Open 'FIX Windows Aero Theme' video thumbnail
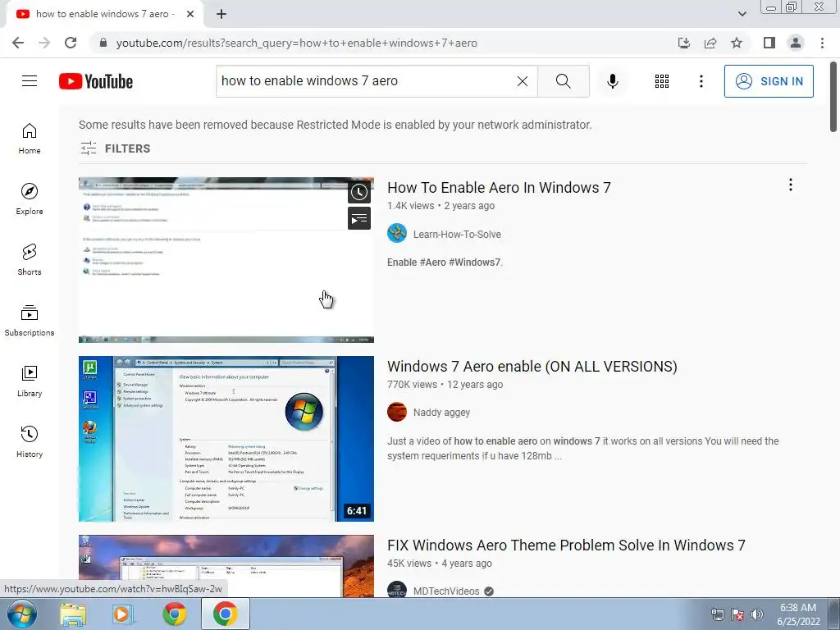840x630 pixels. (226, 566)
